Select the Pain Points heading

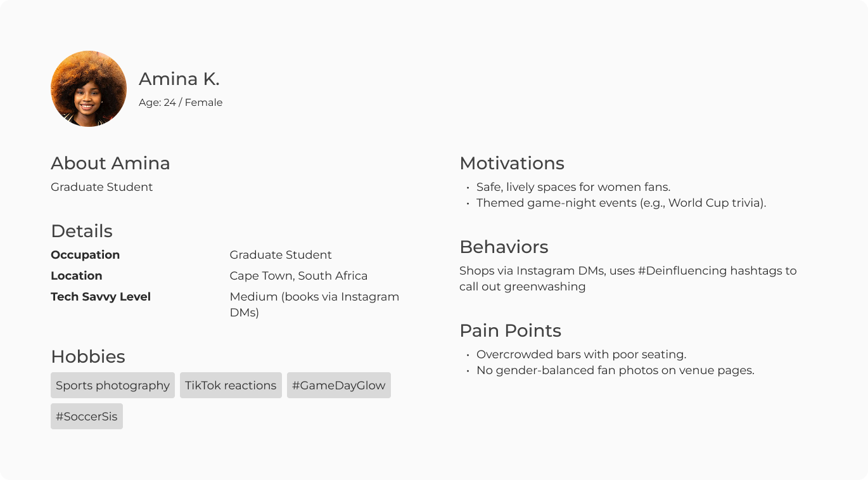[x=510, y=331]
